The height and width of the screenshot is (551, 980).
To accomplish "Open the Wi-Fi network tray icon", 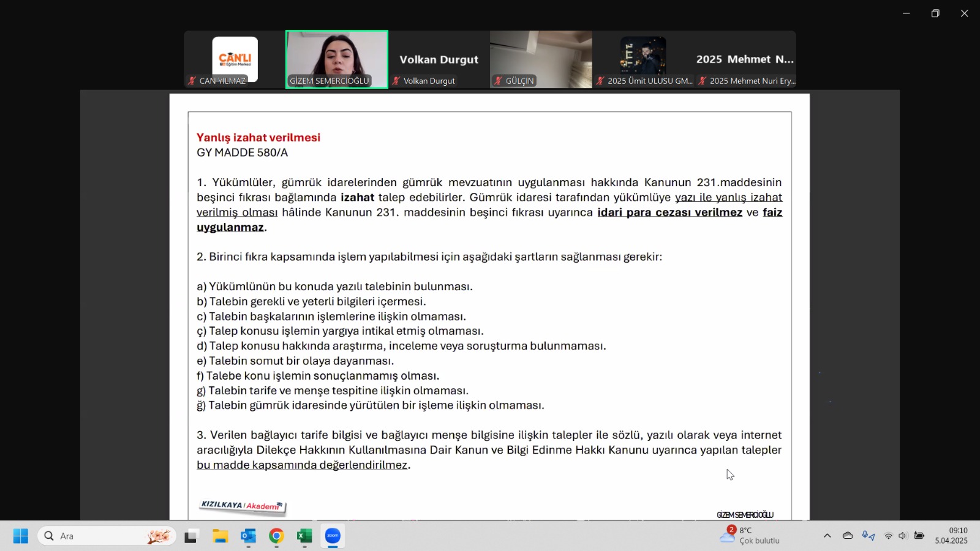I will click(888, 536).
